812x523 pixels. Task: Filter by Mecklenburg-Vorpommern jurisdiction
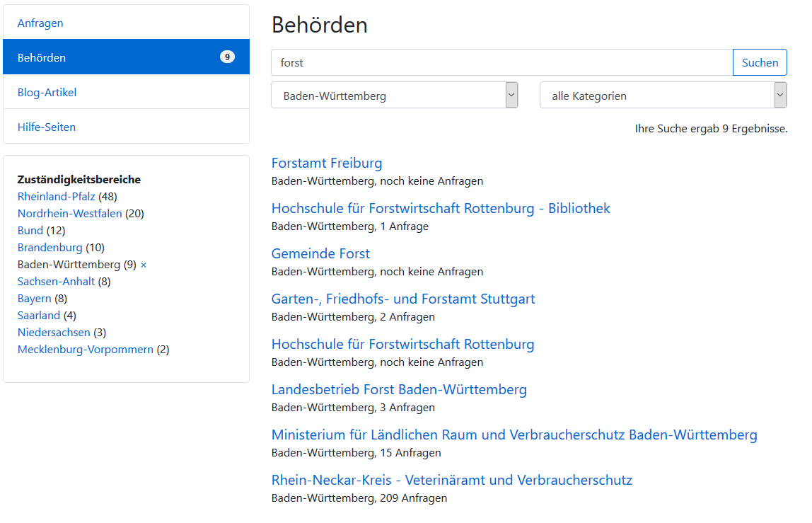pos(86,350)
